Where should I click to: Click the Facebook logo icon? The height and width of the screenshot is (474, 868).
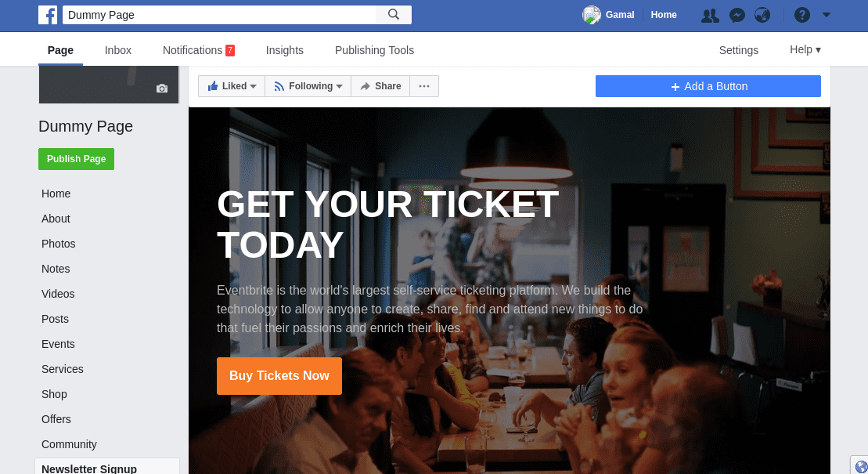click(48, 15)
